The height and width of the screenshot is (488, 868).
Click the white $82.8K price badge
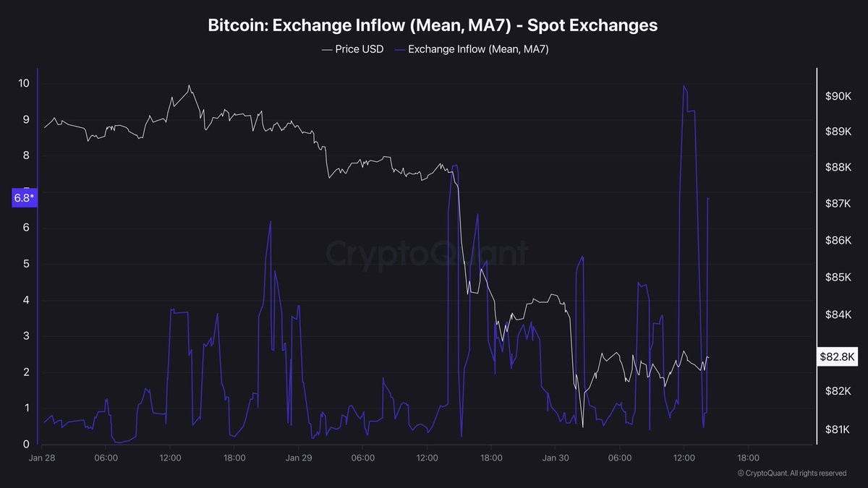click(838, 356)
